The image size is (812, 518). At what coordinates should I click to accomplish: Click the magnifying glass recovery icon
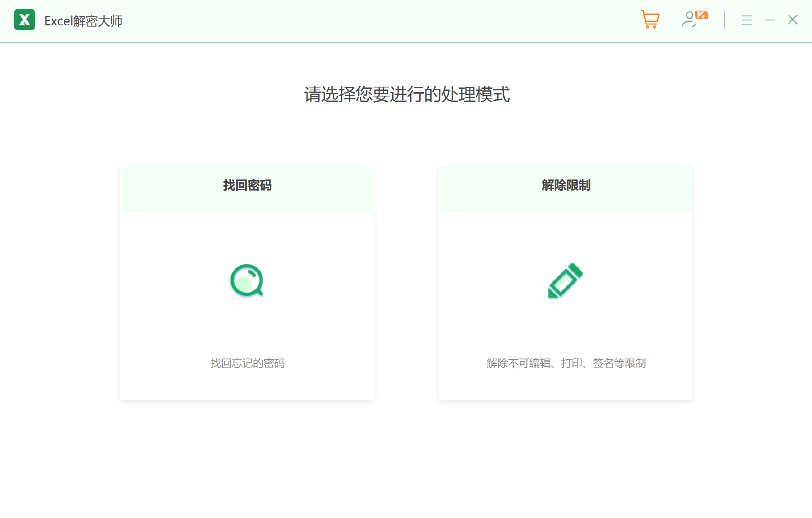tap(247, 280)
